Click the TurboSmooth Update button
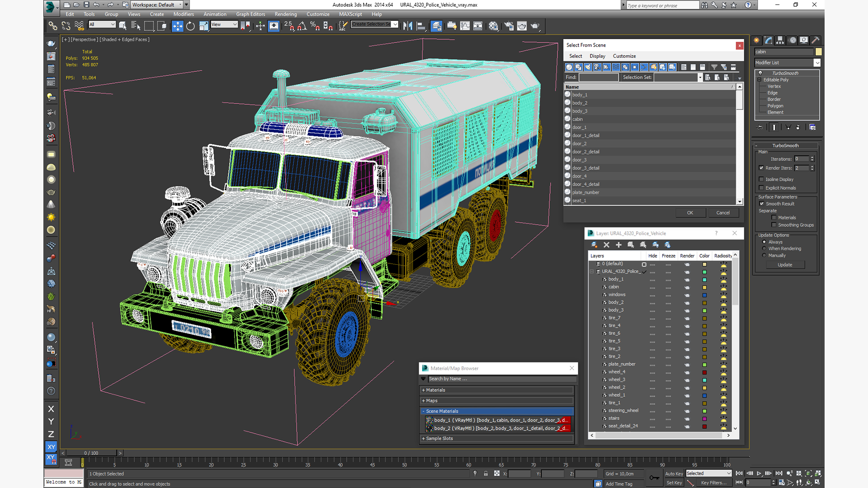 click(x=785, y=265)
